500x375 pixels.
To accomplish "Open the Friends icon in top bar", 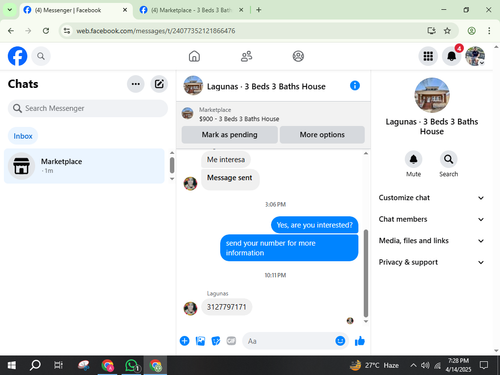I will click(246, 56).
